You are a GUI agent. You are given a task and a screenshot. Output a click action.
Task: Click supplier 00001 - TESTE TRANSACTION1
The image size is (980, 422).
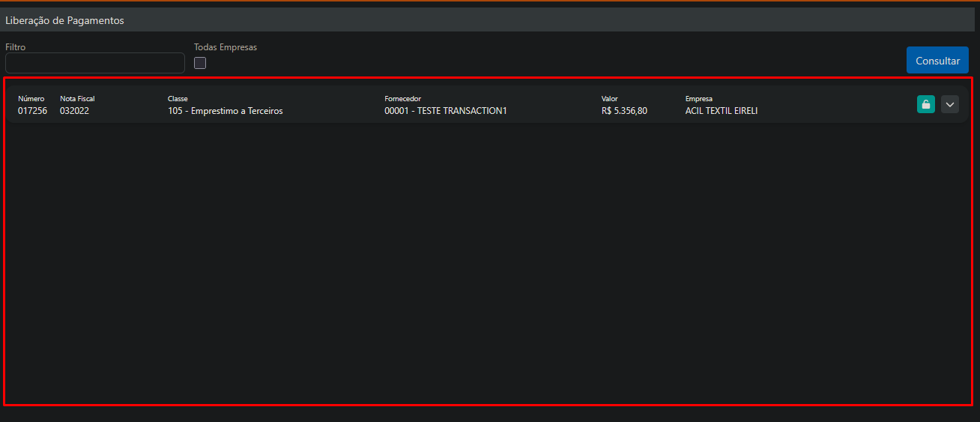445,111
